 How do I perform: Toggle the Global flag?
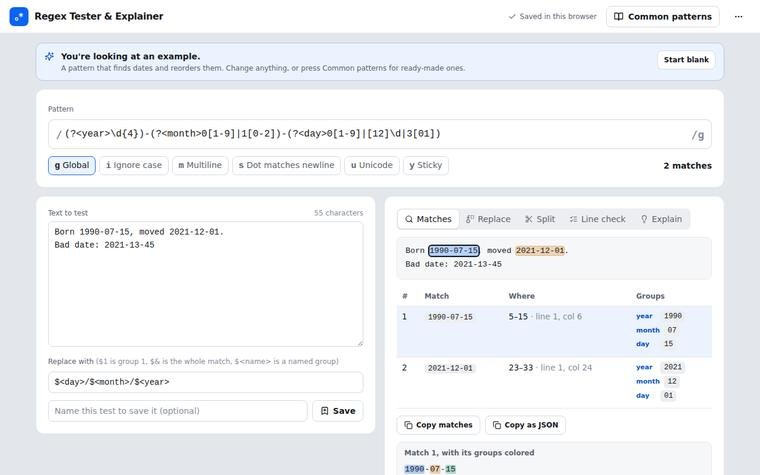coord(72,165)
